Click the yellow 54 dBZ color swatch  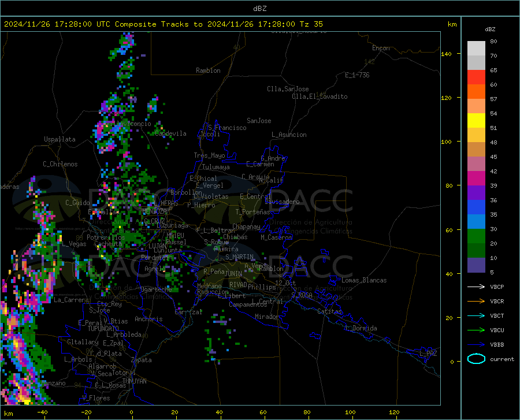(476, 121)
